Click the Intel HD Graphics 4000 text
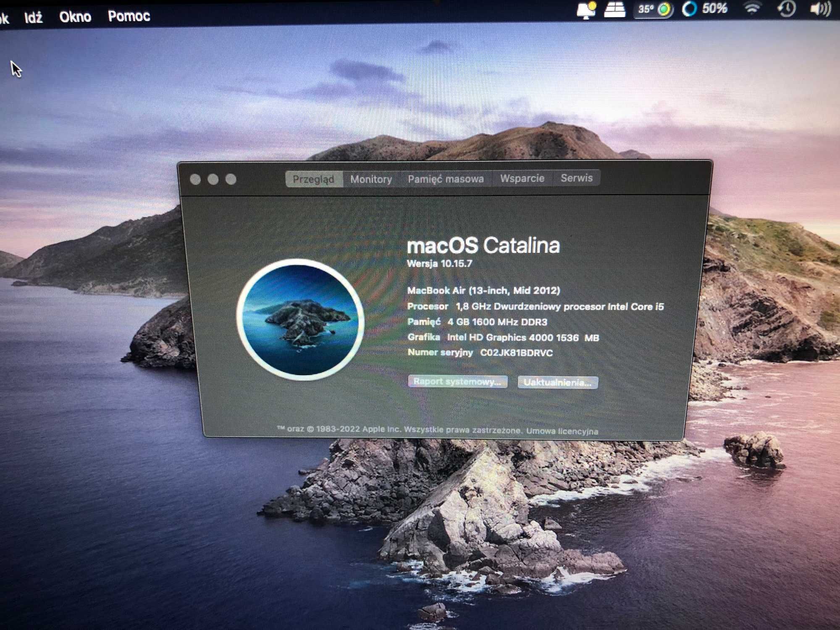 (x=523, y=338)
